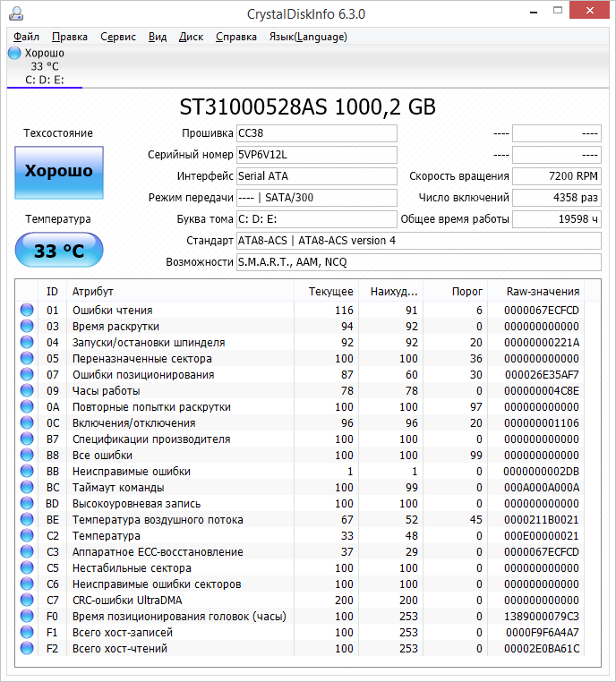
Task: Click the status orb for 0C Включения/отключения
Action: click(27, 422)
